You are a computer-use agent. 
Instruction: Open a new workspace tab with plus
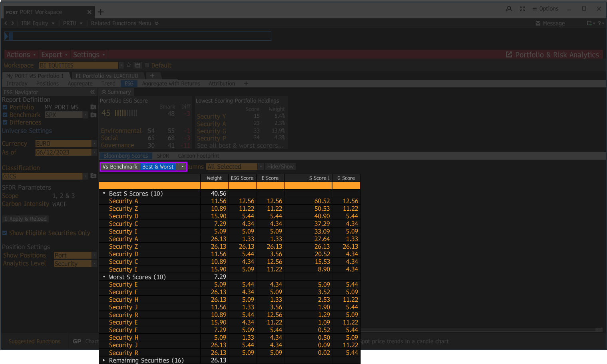coord(101,12)
